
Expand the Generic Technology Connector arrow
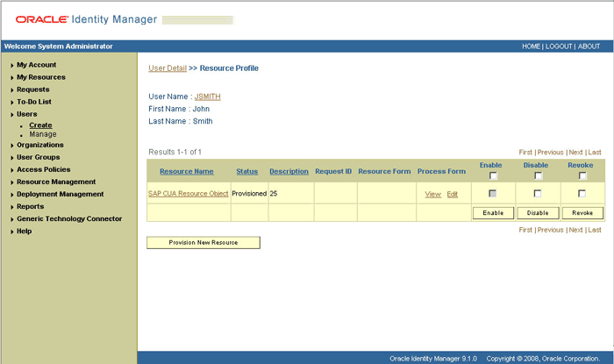click(12, 219)
